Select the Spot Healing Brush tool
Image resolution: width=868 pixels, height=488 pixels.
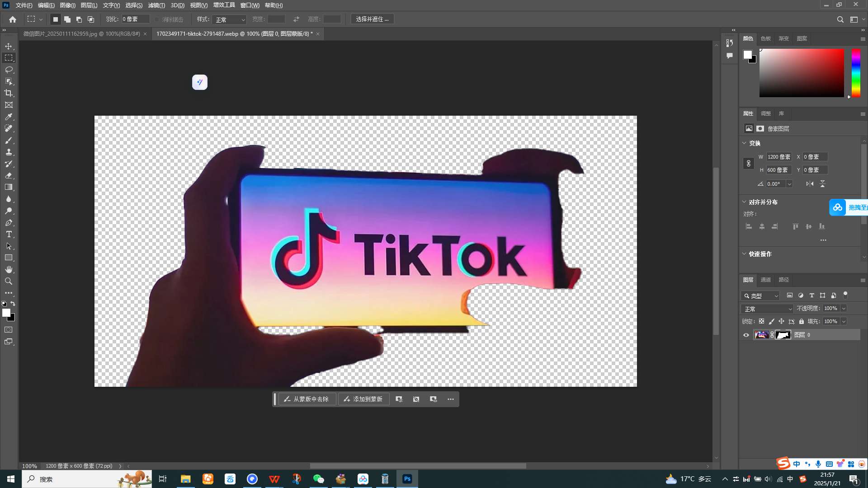[9, 128]
